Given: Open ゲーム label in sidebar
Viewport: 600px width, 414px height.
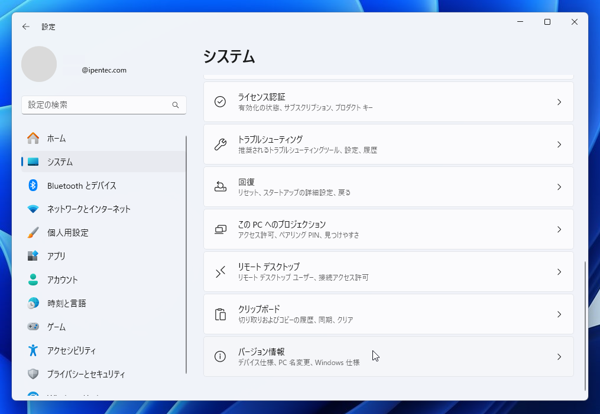Looking at the screenshot, I should pyautogui.click(x=56, y=327).
